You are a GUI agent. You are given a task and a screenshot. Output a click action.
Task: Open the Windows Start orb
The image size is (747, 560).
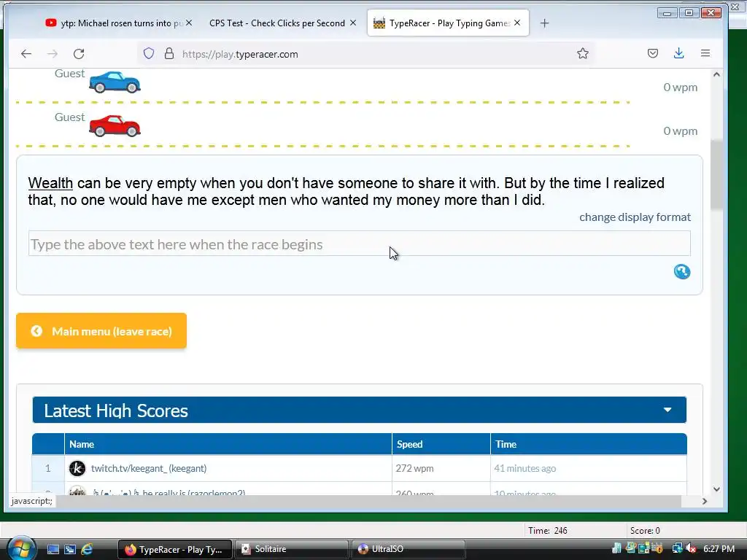[21, 548]
